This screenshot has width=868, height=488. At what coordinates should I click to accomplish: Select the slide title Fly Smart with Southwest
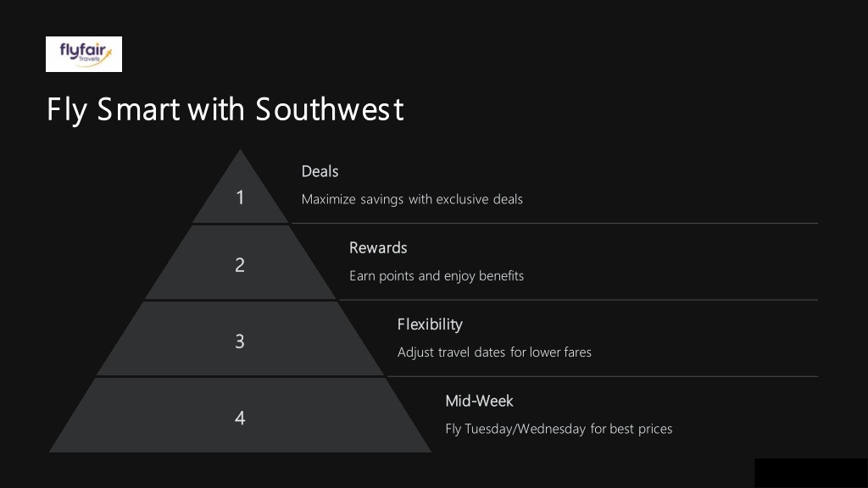[x=225, y=109]
